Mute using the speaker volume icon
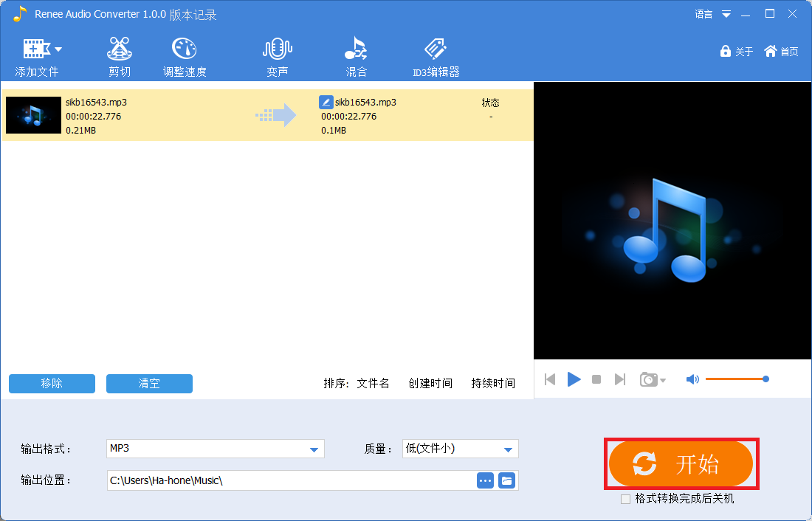This screenshot has height=521, width=812. 692,379
